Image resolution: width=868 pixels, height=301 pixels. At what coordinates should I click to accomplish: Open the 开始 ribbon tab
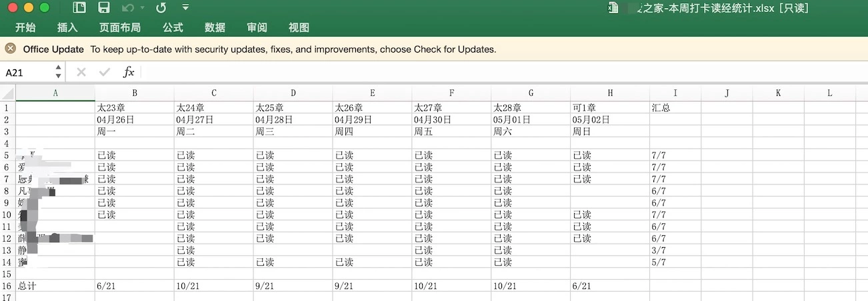pyautogui.click(x=25, y=27)
